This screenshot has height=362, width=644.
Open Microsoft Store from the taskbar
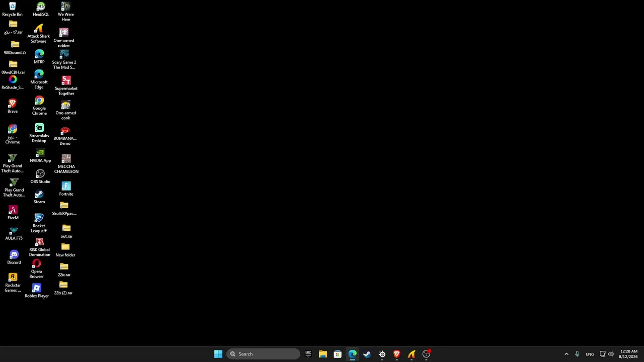click(x=338, y=354)
